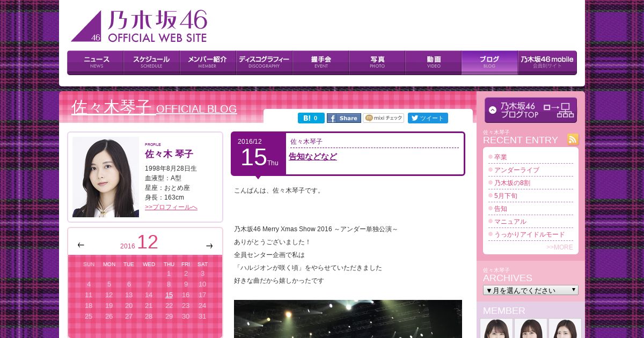Image resolution: width=644 pixels, height=338 pixels.
Task: Open the ニュース NEWS menu
Action: 96,63
